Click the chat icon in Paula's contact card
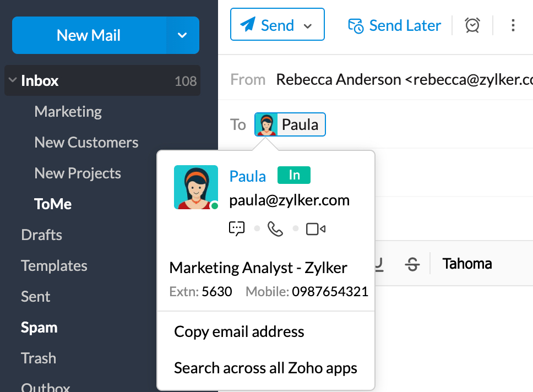The image size is (533, 392). point(237,229)
